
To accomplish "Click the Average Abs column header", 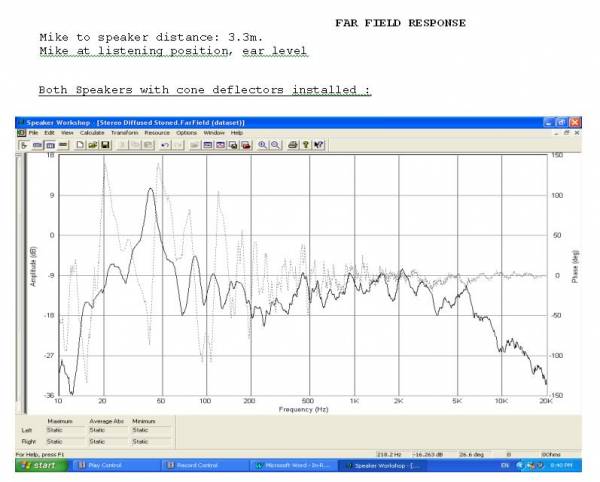I will coord(106,421).
